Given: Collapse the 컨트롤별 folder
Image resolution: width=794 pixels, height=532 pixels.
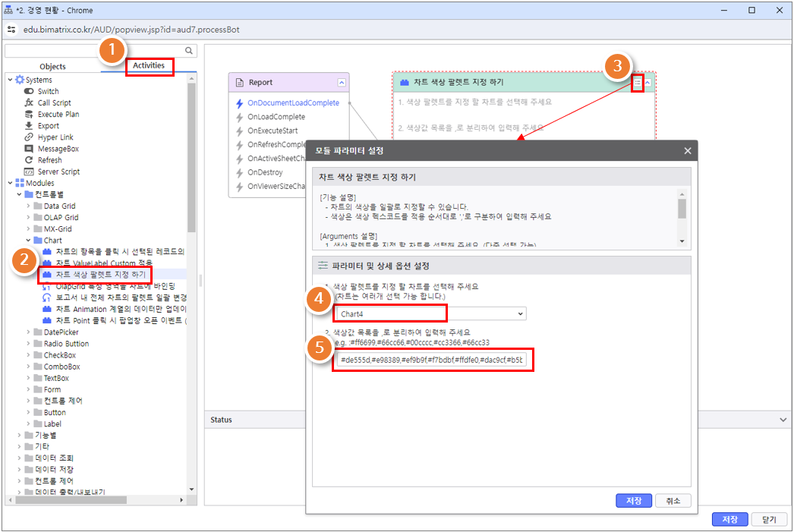Looking at the screenshot, I should [x=19, y=194].
